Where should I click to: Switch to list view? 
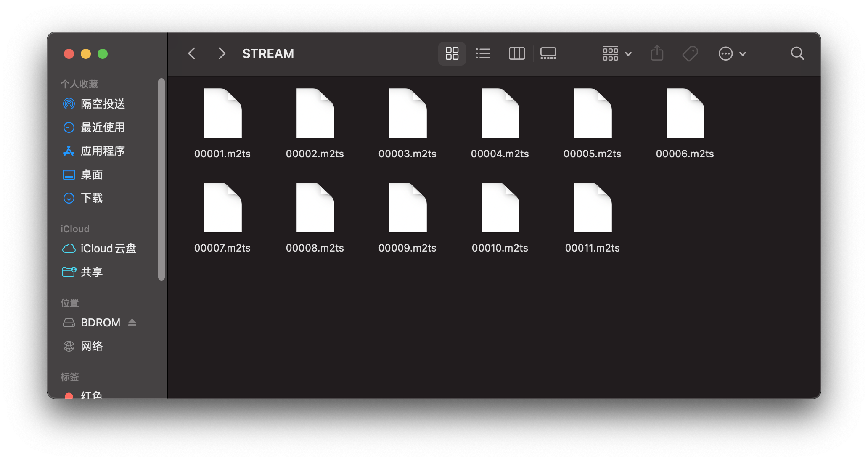483,53
